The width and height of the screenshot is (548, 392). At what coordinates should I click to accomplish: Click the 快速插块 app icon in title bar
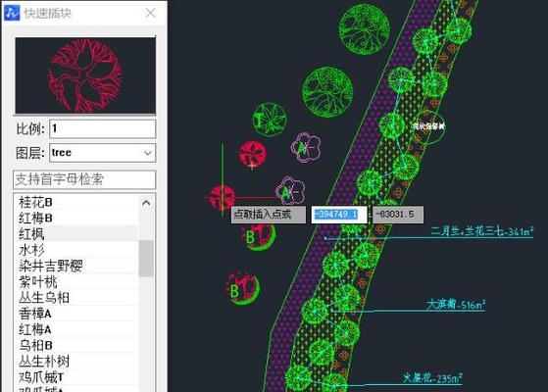[x=12, y=14]
